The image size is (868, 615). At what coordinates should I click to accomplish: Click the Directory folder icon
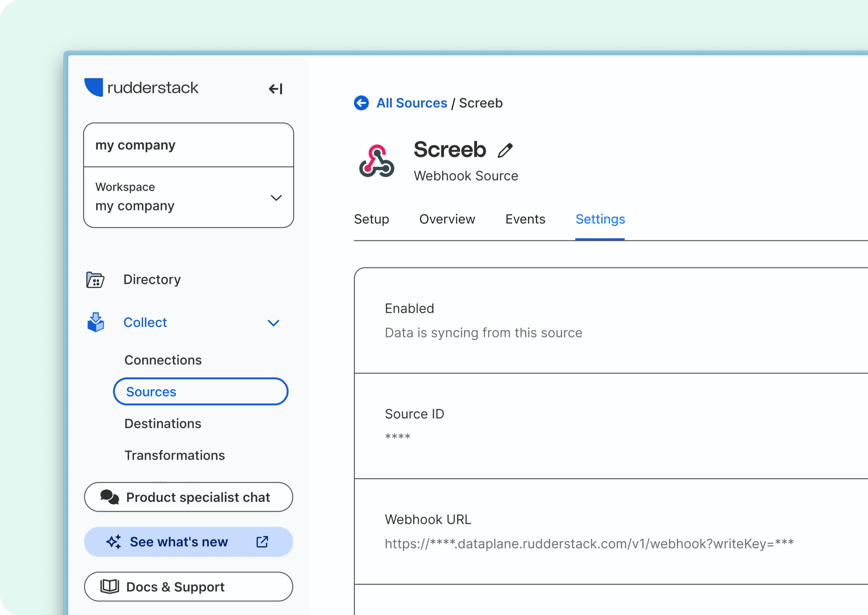[95, 279]
